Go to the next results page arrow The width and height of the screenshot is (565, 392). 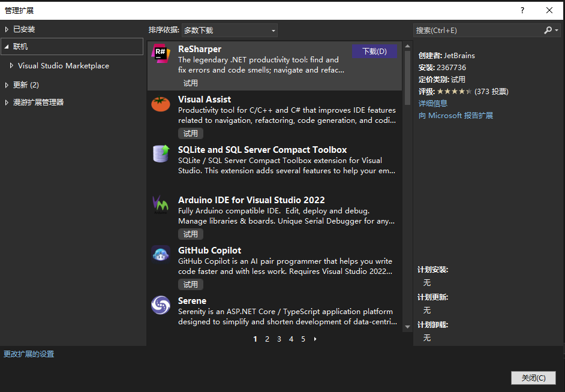pos(315,339)
